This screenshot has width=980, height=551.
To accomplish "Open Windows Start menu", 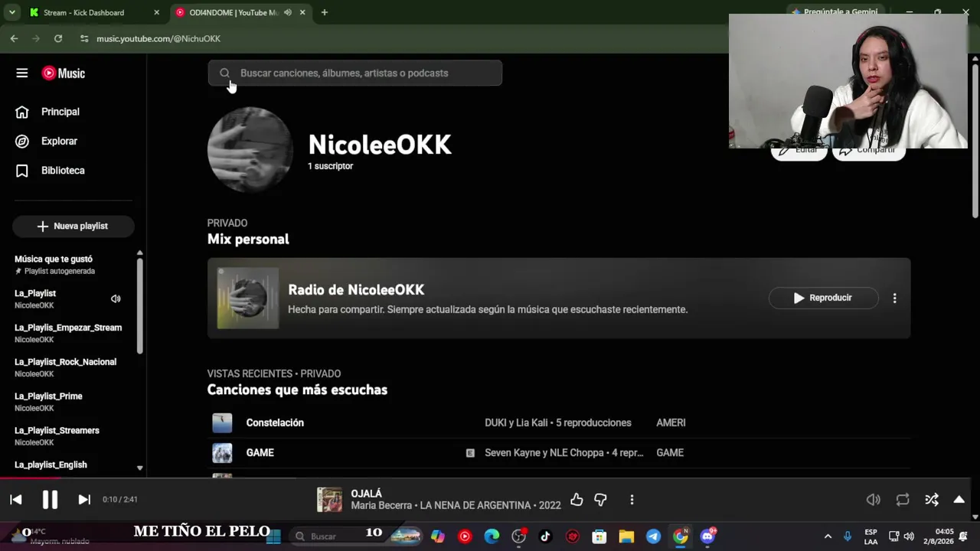I will [273, 536].
